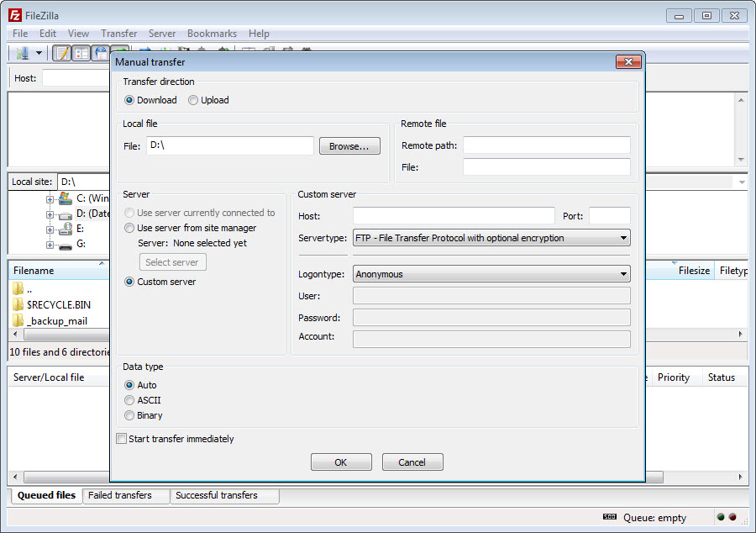Click the quickconnect Host field in main window
Image resolution: width=756 pixels, height=533 pixels.
tap(76, 77)
